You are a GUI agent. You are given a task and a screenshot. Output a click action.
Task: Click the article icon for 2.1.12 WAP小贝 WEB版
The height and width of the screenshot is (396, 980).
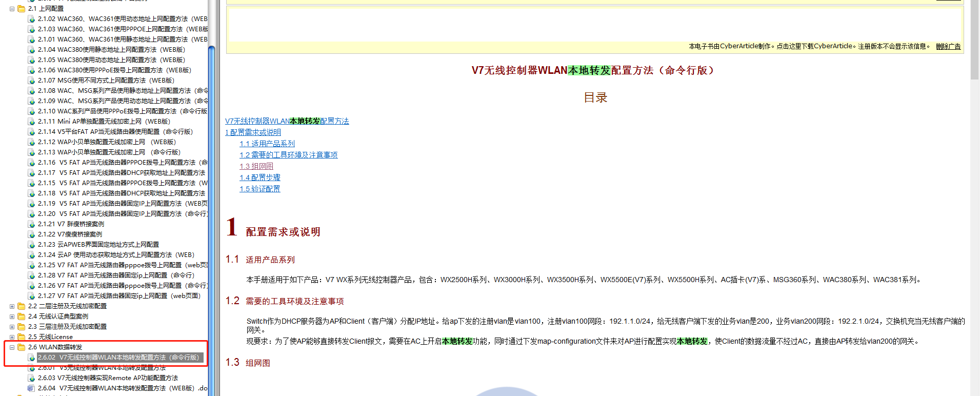tap(31, 142)
